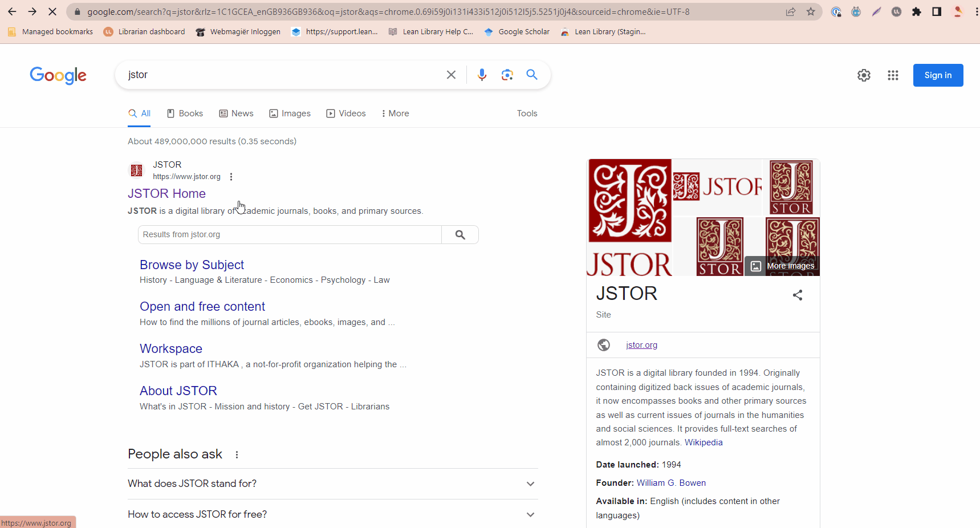Switch to the News tab
The image size is (980, 528).
tap(237, 113)
